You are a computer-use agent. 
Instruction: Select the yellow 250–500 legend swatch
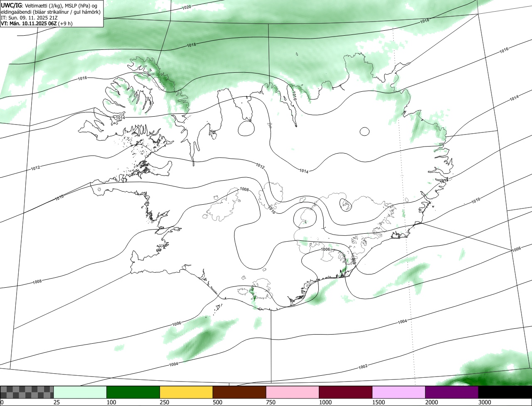(186, 392)
